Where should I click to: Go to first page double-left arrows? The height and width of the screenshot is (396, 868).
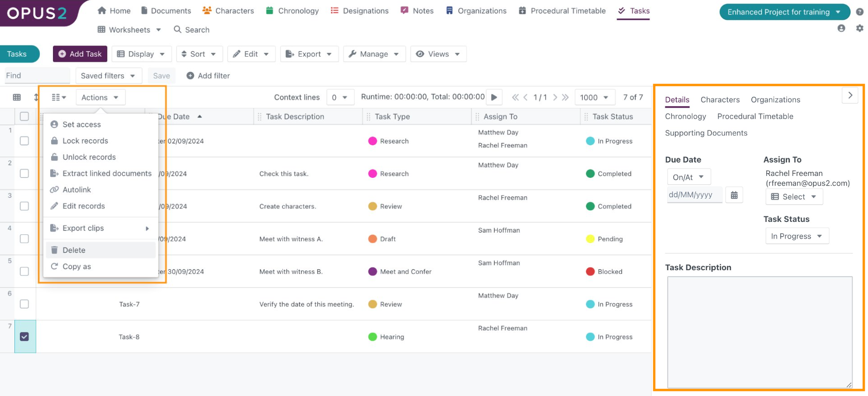point(515,97)
